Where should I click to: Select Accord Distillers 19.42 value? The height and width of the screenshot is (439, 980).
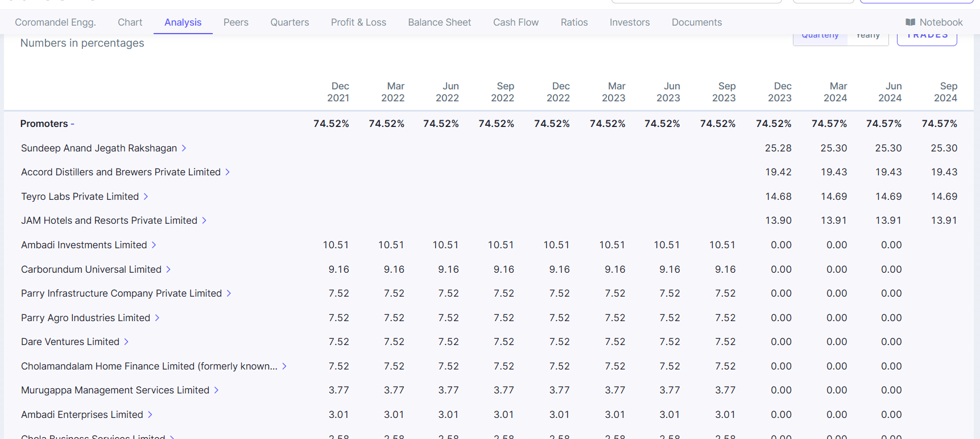778,172
